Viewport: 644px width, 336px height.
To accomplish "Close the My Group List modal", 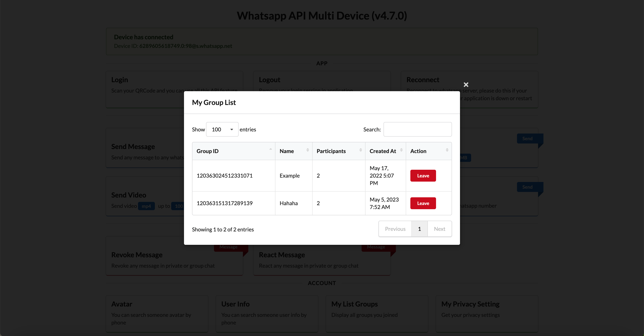I will 466,85.
